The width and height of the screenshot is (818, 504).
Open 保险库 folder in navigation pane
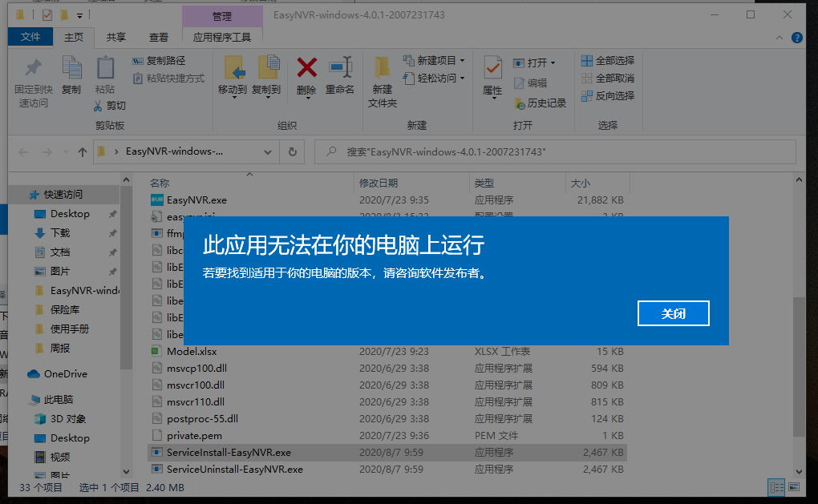click(65, 309)
